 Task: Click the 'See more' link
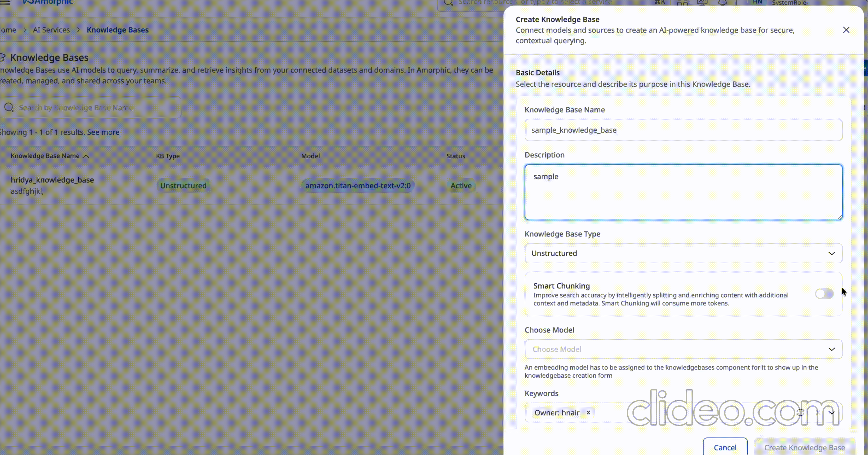pos(103,132)
